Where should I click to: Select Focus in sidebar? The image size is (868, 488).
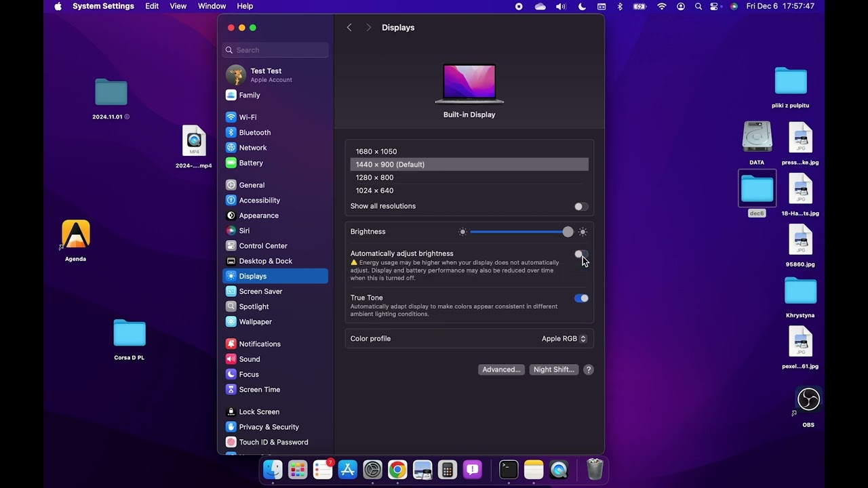[x=275, y=375]
